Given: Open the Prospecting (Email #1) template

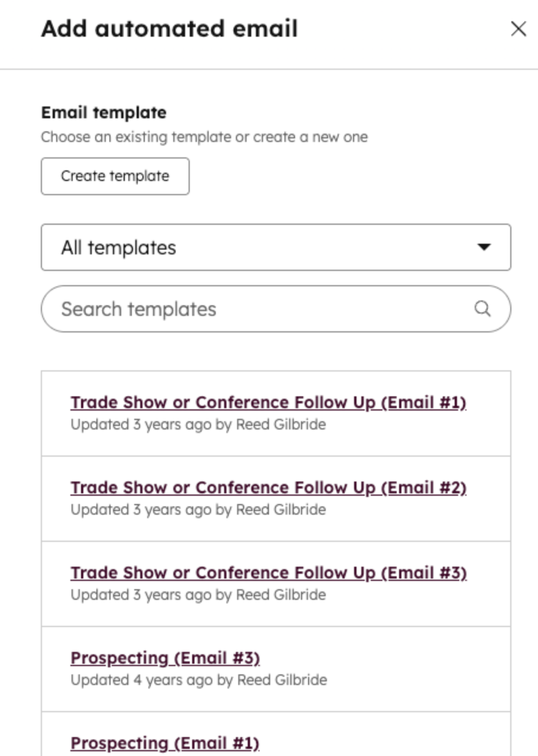Looking at the screenshot, I should coord(165,743).
